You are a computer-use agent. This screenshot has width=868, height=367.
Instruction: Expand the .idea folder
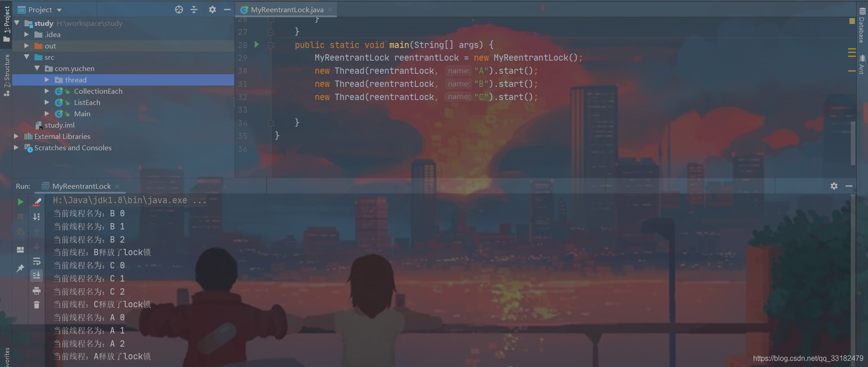click(x=27, y=34)
